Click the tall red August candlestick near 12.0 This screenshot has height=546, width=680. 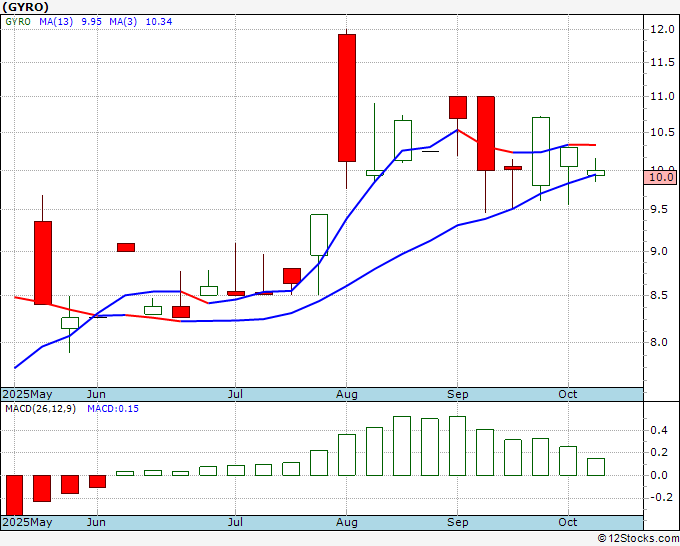coord(347,98)
